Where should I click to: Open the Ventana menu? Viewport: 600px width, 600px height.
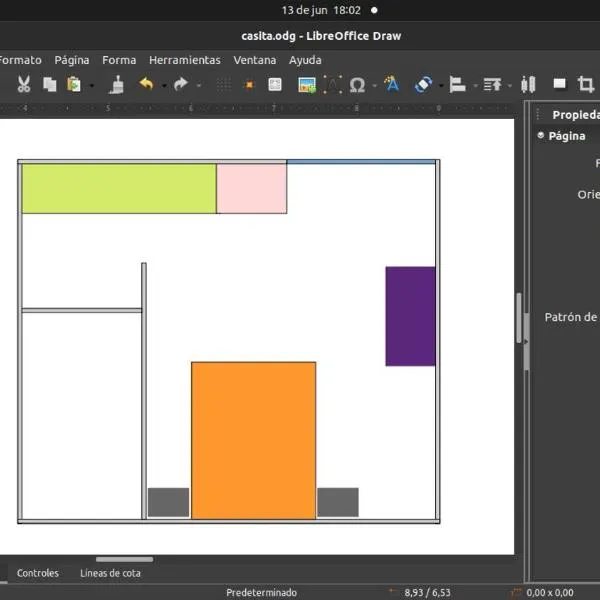(254, 60)
